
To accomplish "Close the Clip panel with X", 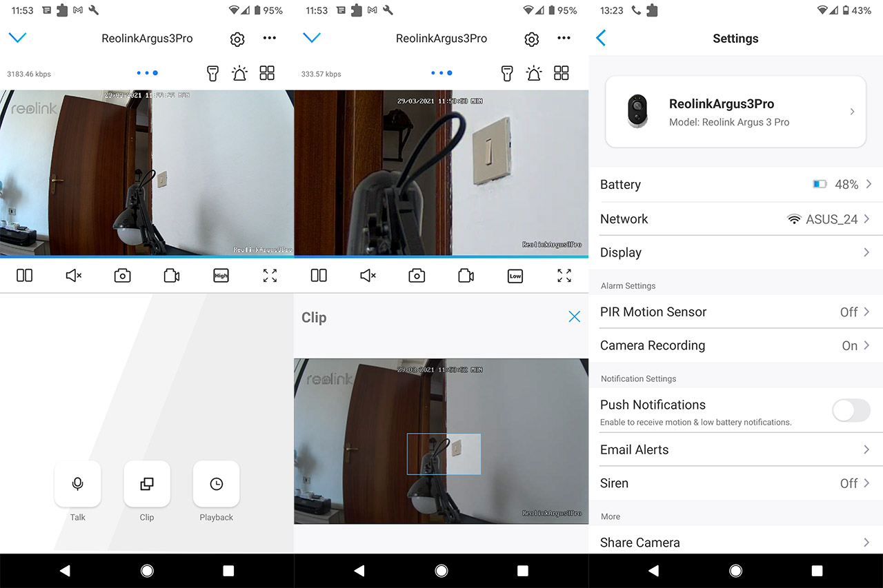I will pos(574,316).
